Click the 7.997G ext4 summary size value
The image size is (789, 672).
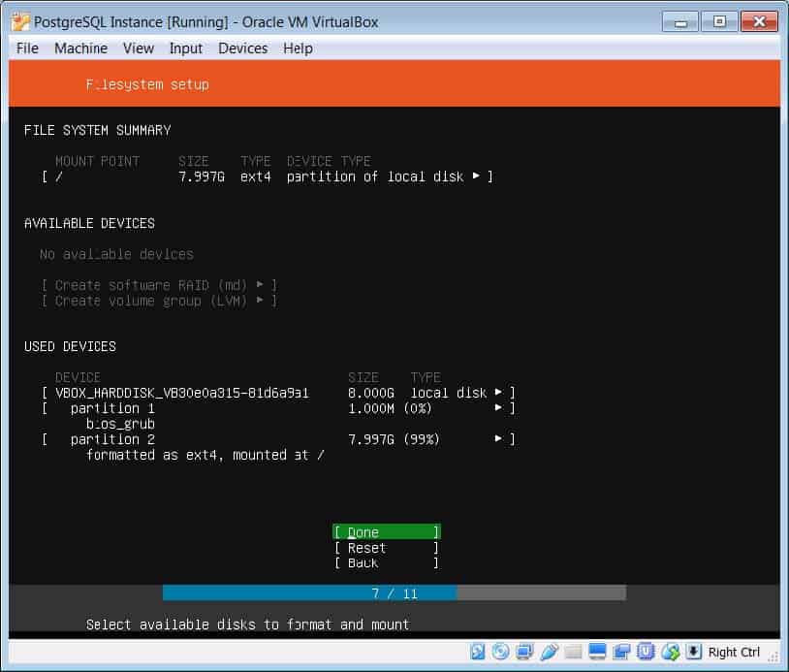(202, 176)
